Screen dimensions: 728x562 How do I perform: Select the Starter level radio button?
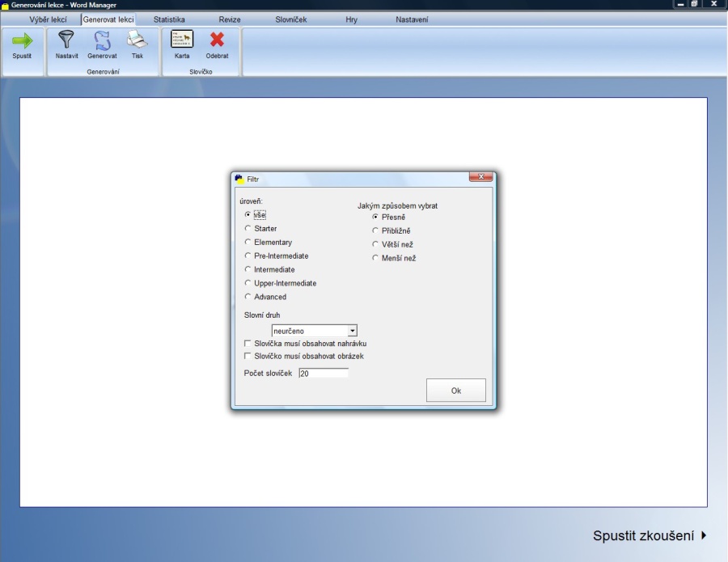[x=248, y=229]
